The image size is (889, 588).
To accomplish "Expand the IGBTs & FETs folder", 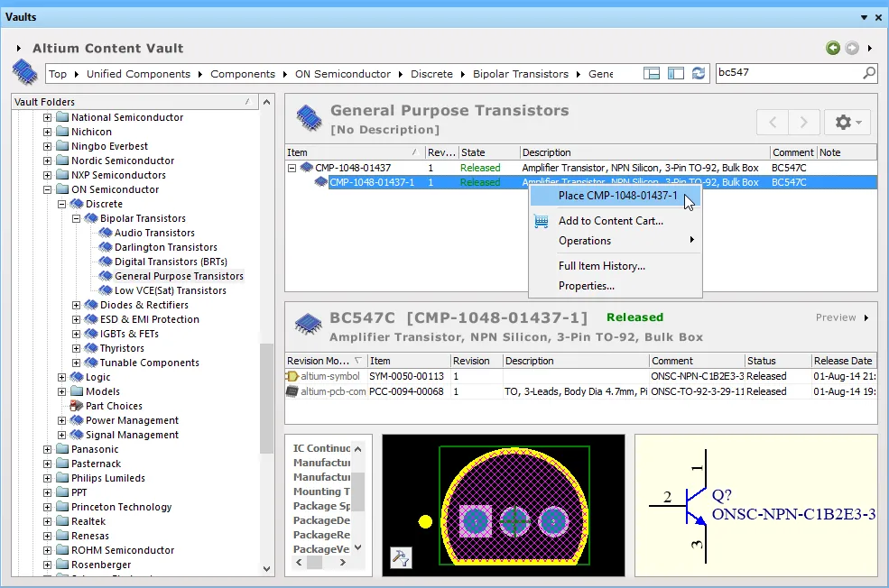I will coord(76,335).
